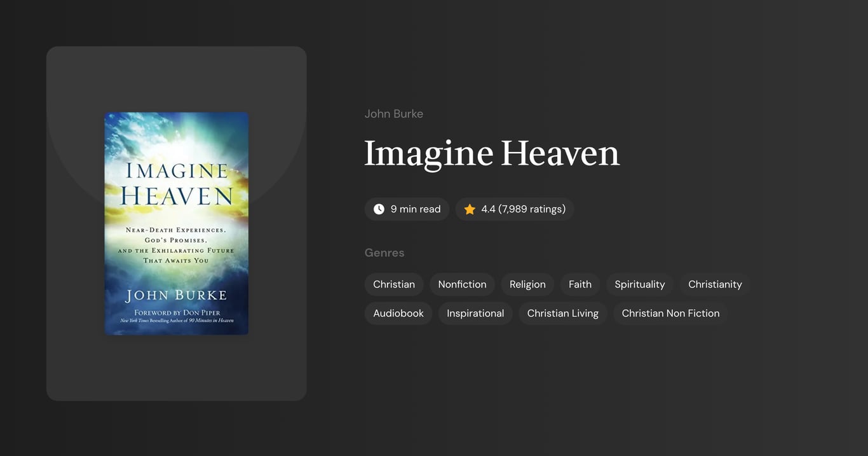Click the 9 min read badge

407,209
